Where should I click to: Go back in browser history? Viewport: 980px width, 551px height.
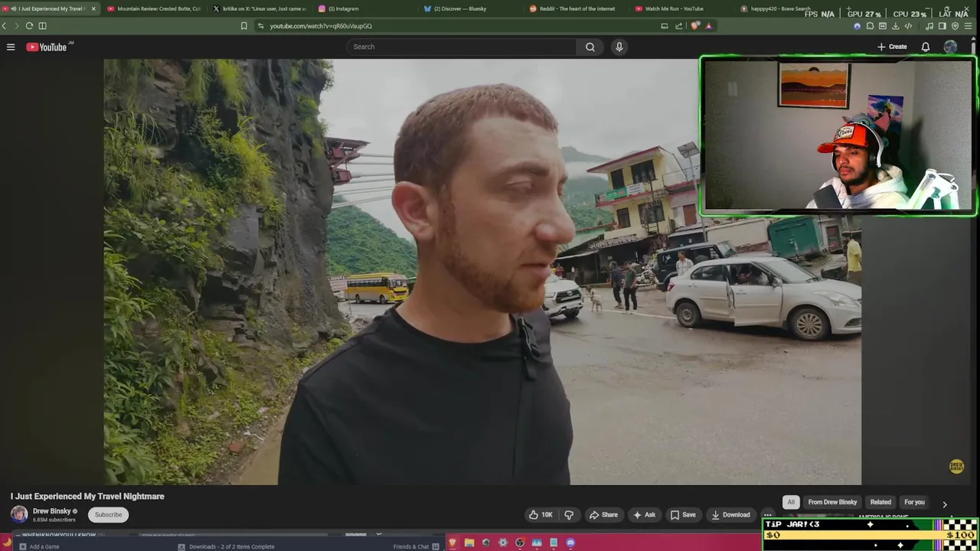click(x=4, y=25)
